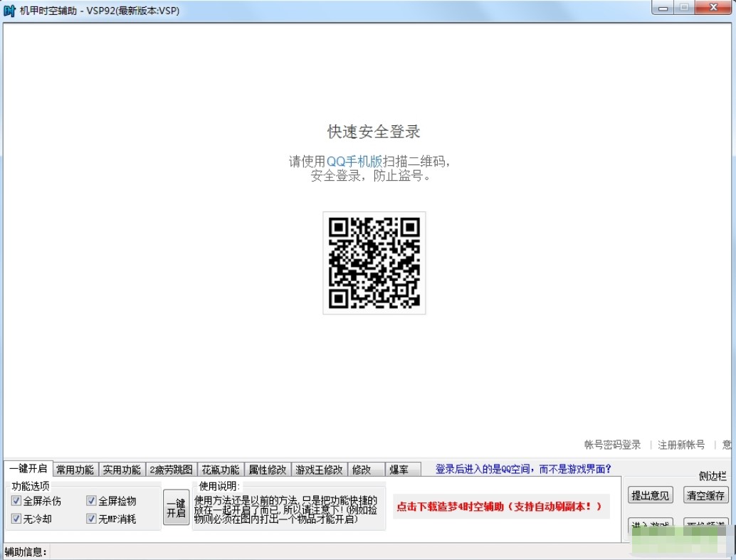Screen dimensions: 736x560
Task: Go to the 游戏王修改 tab
Action: click(x=319, y=470)
